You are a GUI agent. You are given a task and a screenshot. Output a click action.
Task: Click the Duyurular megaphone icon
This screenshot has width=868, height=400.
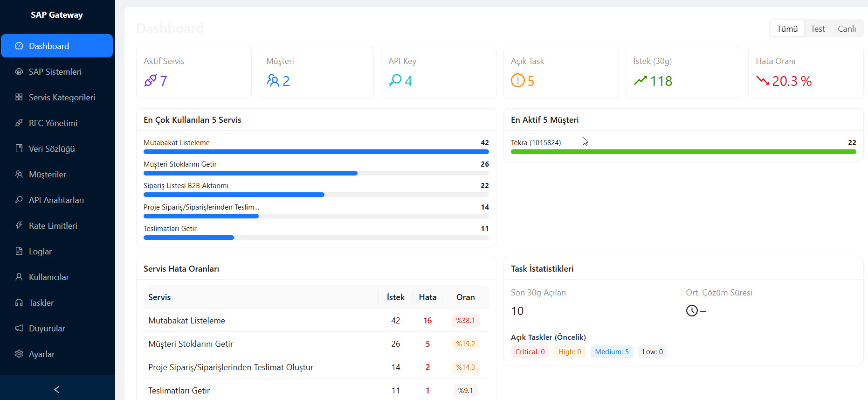19,328
